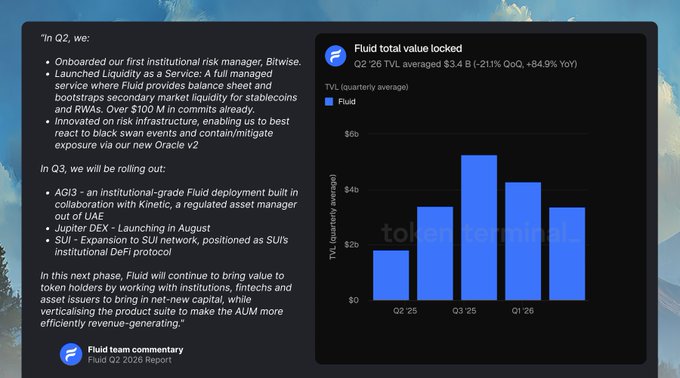The width and height of the screenshot is (680, 378).
Task: Click the $6b axis label
Action: point(352,134)
